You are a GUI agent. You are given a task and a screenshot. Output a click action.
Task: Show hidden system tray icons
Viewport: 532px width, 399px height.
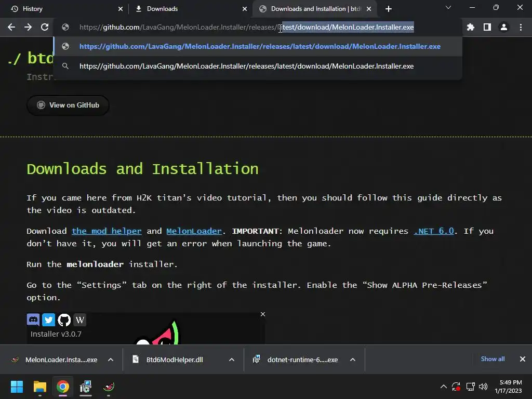pos(444,387)
